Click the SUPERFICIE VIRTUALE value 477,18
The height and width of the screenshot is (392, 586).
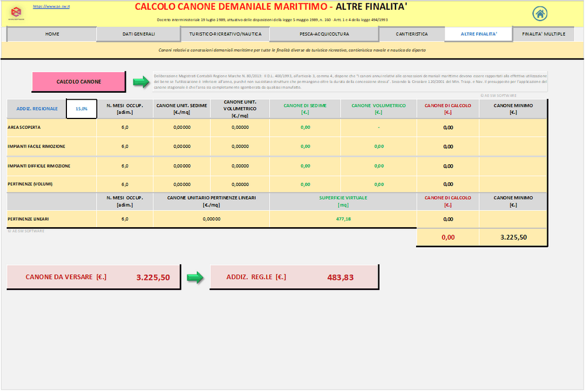pos(343,219)
